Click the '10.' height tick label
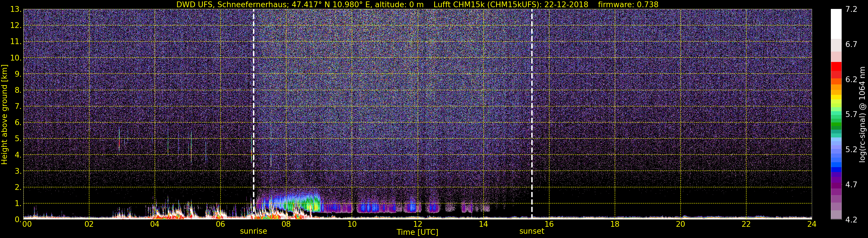868x238 pixels. (x=16, y=58)
